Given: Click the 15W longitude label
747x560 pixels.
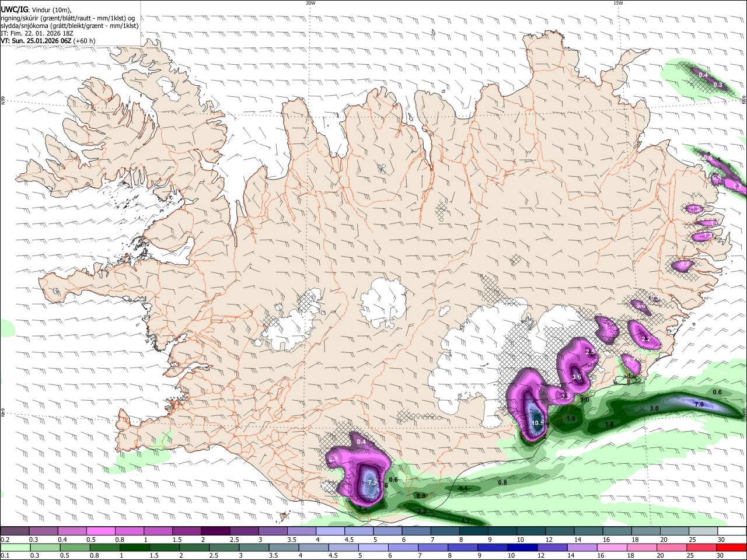Looking at the screenshot, I should point(618,3).
